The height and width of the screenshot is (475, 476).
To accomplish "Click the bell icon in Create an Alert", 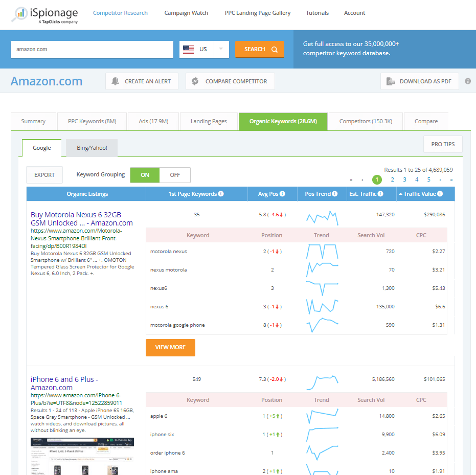I will 115,81.
